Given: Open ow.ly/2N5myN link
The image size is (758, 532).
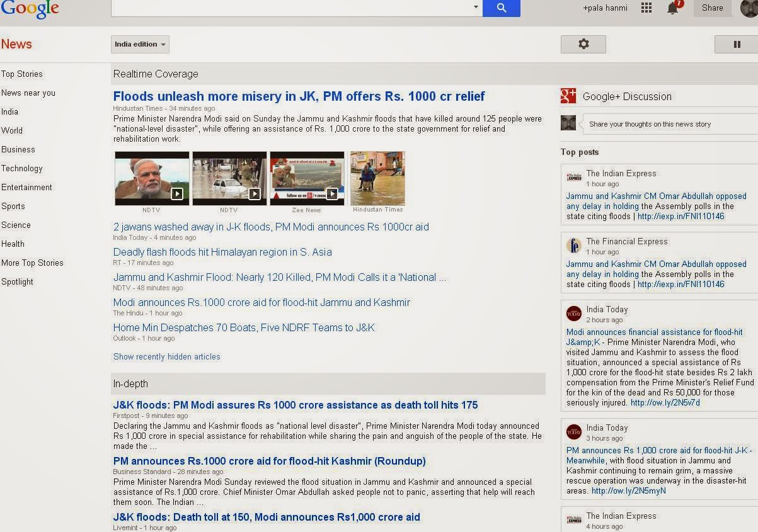Looking at the screenshot, I should (x=629, y=490).
